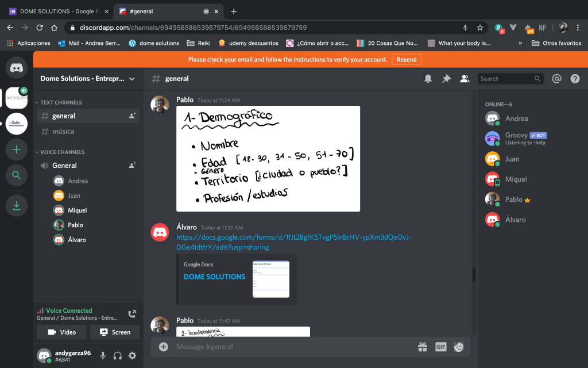Toggle microphone mute
The width and height of the screenshot is (588, 368).
point(103,356)
